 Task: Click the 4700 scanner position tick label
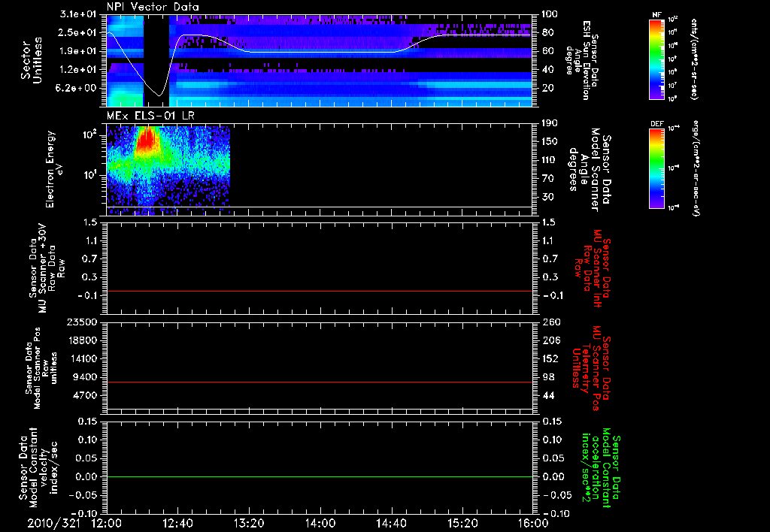click(85, 395)
